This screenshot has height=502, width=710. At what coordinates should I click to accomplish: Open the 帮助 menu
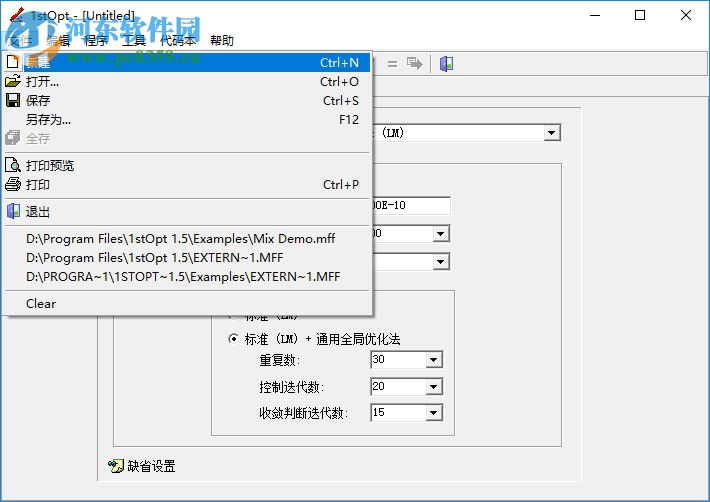[x=222, y=41]
